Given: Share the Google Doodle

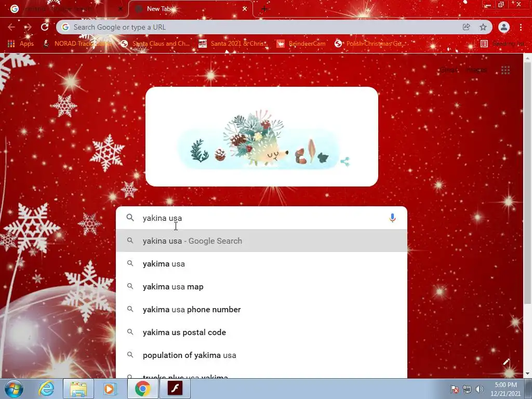Looking at the screenshot, I should click(345, 162).
